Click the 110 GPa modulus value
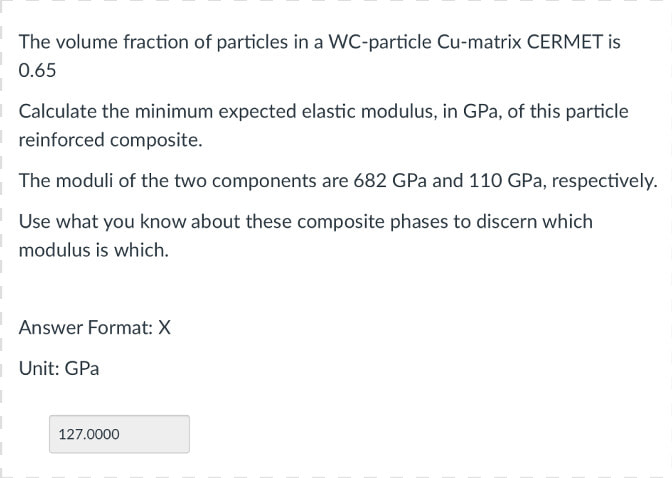Image resolution: width=672 pixels, height=478 pixels. pyautogui.click(x=506, y=180)
